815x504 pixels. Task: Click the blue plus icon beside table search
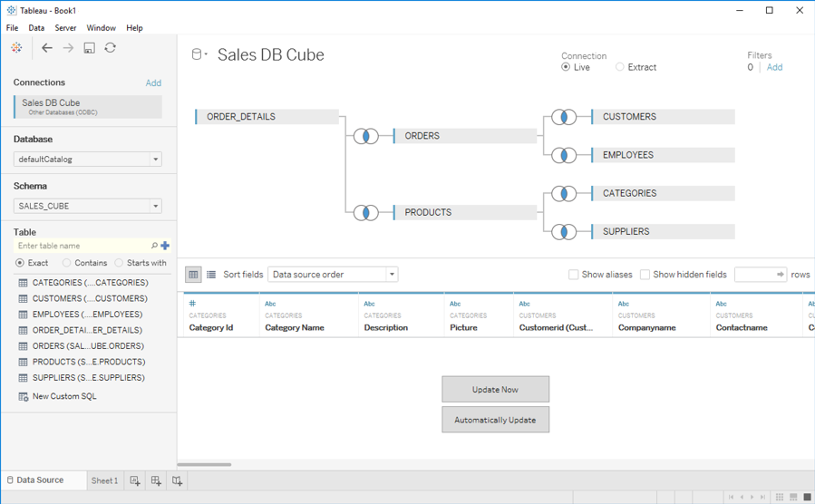[x=165, y=246]
